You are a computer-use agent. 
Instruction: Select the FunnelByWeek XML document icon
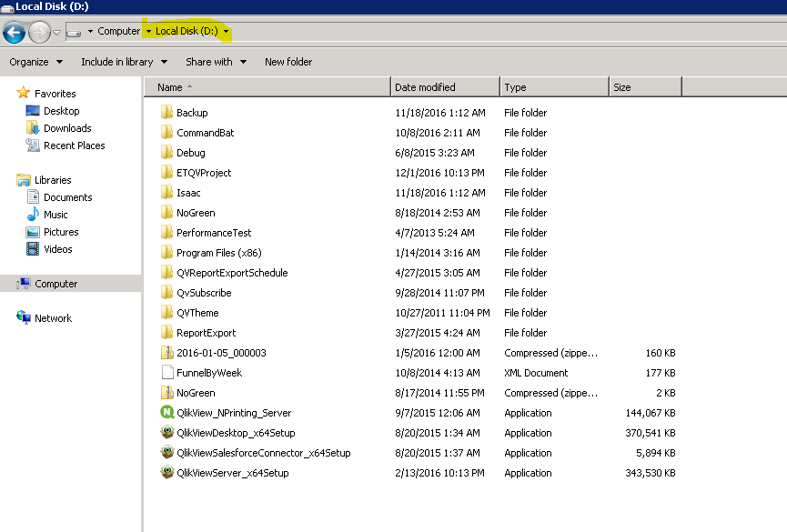[x=166, y=373]
